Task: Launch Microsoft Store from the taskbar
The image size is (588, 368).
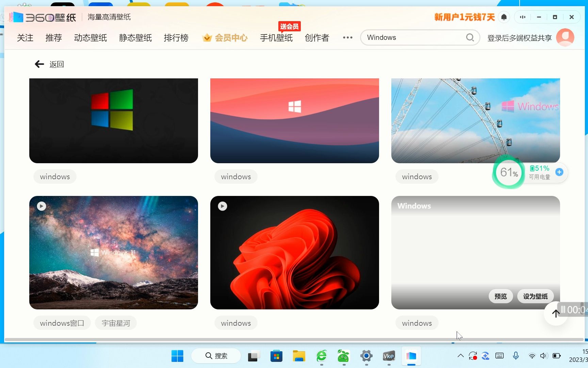Action: [x=276, y=356]
